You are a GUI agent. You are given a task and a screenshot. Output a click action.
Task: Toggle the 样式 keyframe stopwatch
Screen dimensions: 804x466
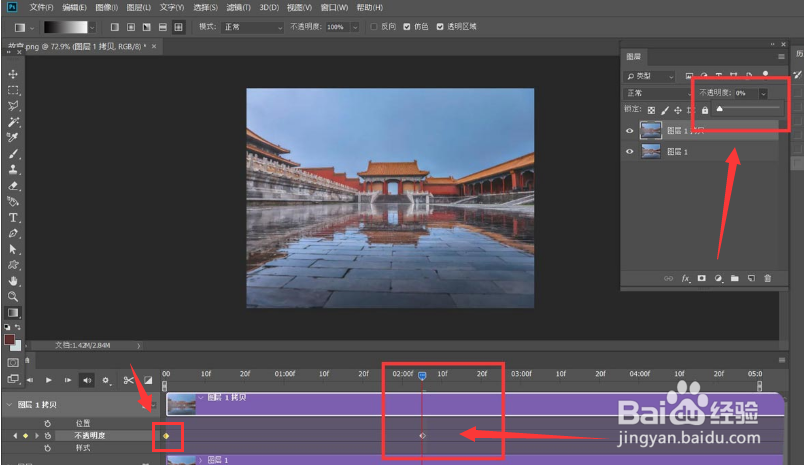(48, 448)
